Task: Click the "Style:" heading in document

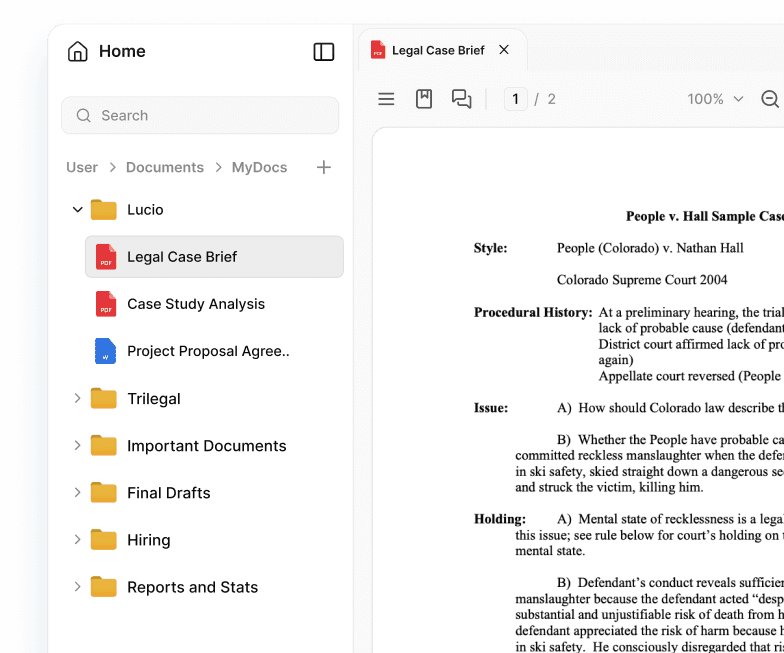Action: [490, 248]
